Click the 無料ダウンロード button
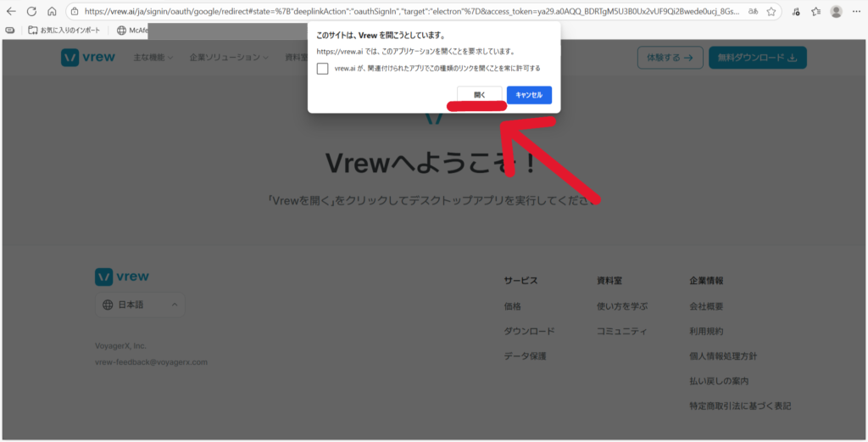The height and width of the screenshot is (442, 868). [757, 58]
